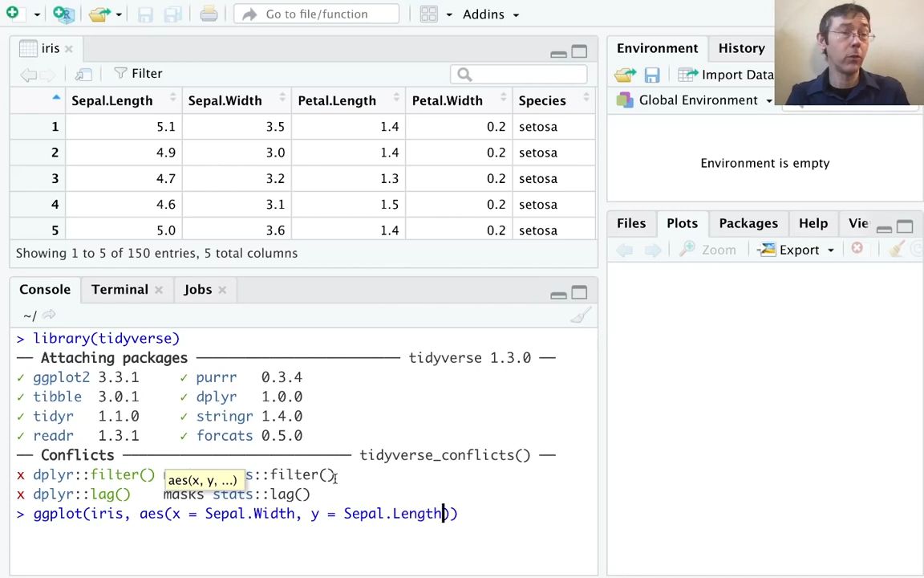924x578 pixels.
Task: Sort by the Petal.Width column
Action: pyautogui.click(x=447, y=100)
